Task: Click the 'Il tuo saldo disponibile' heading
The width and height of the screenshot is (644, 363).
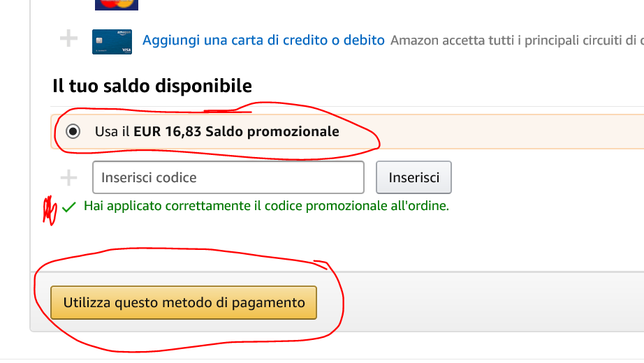Action: (152, 87)
